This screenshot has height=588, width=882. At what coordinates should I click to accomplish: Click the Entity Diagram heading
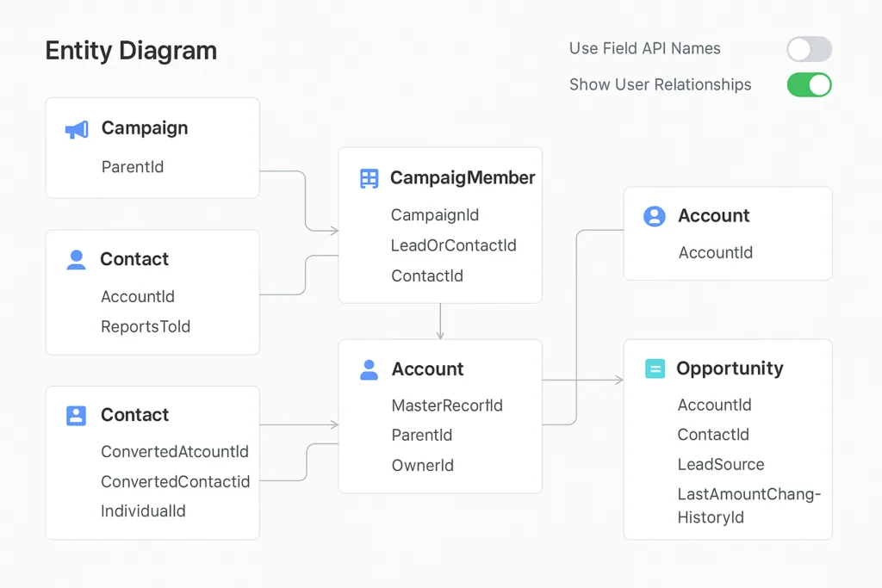pos(131,51)
